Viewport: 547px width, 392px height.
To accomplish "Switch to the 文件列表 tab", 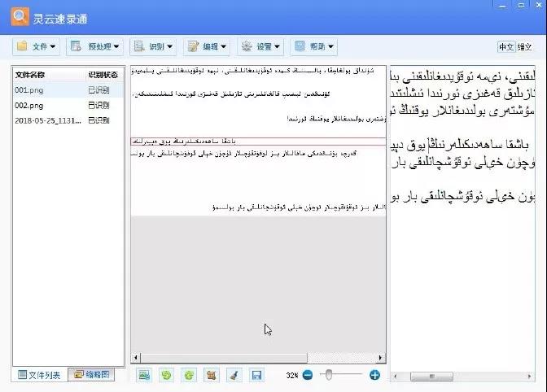I will [x=39, y=375].
